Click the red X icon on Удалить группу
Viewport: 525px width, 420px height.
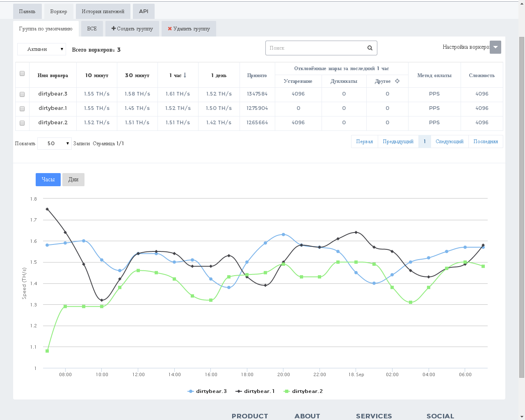(x=170, y=29)
